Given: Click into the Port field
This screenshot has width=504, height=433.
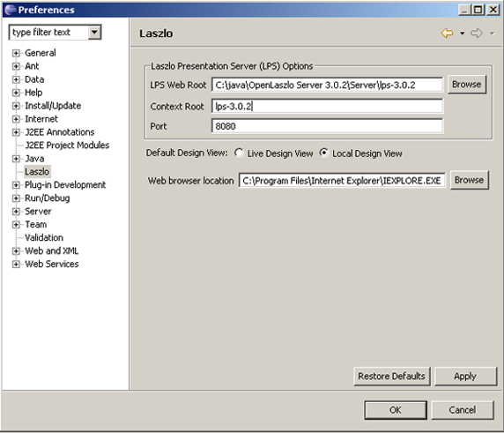Looking at the screenshot, I should pos(327,126).
